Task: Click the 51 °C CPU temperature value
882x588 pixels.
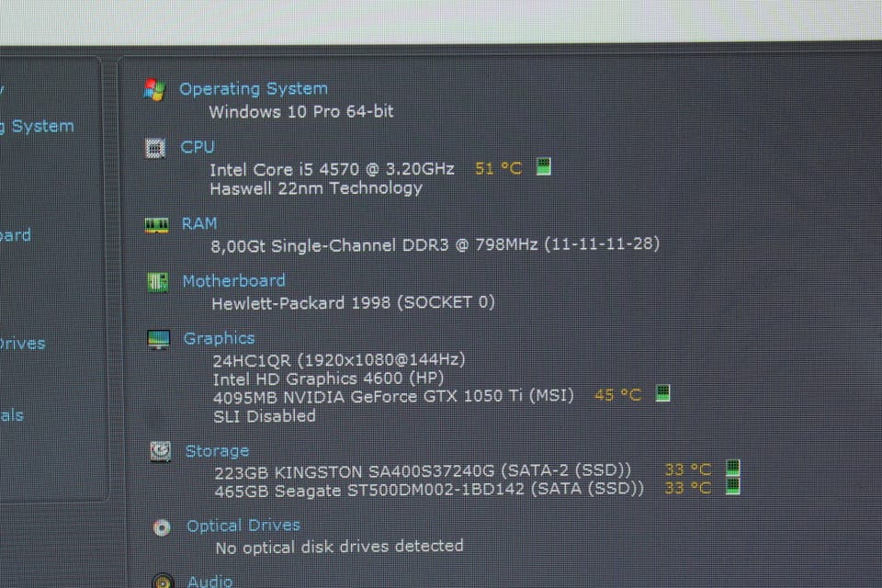Action: (498, 168)
